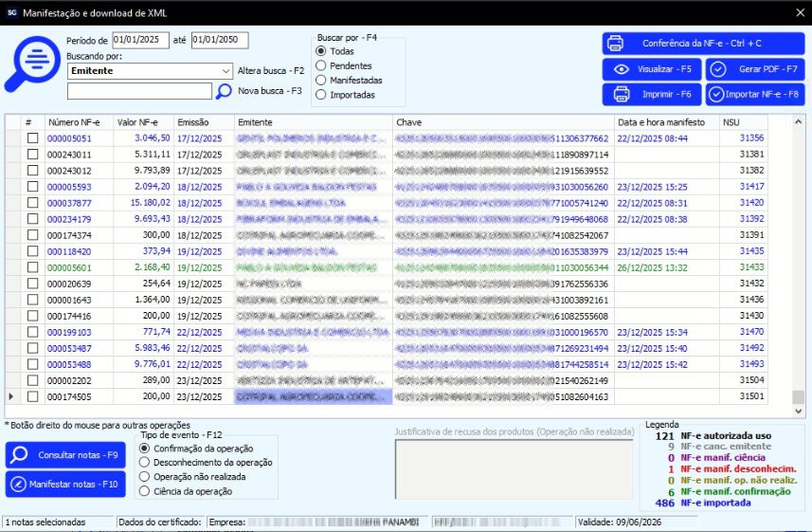Choose Operação não realizada event type
The height and width of the screenshot is (532, 812).
(145, 477)
